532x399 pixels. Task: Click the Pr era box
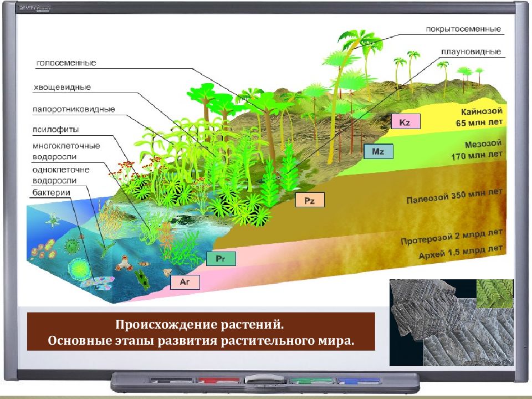[x=221, y=259]
